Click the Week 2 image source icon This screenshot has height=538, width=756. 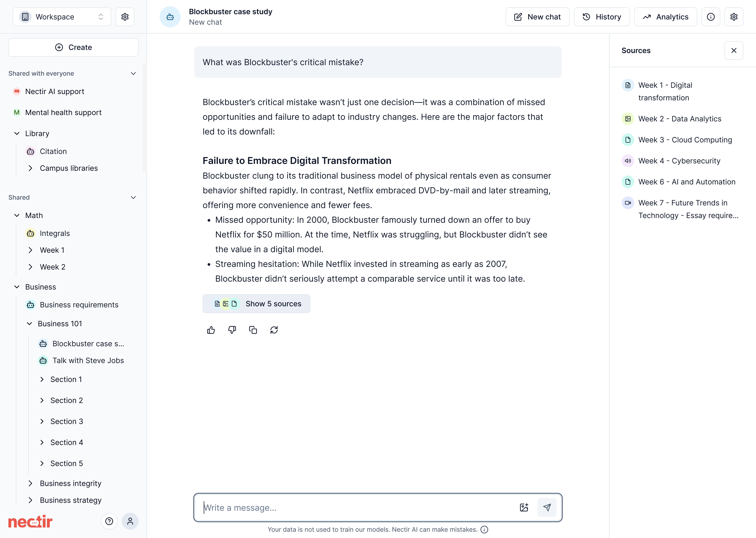(x=628, y=119)
